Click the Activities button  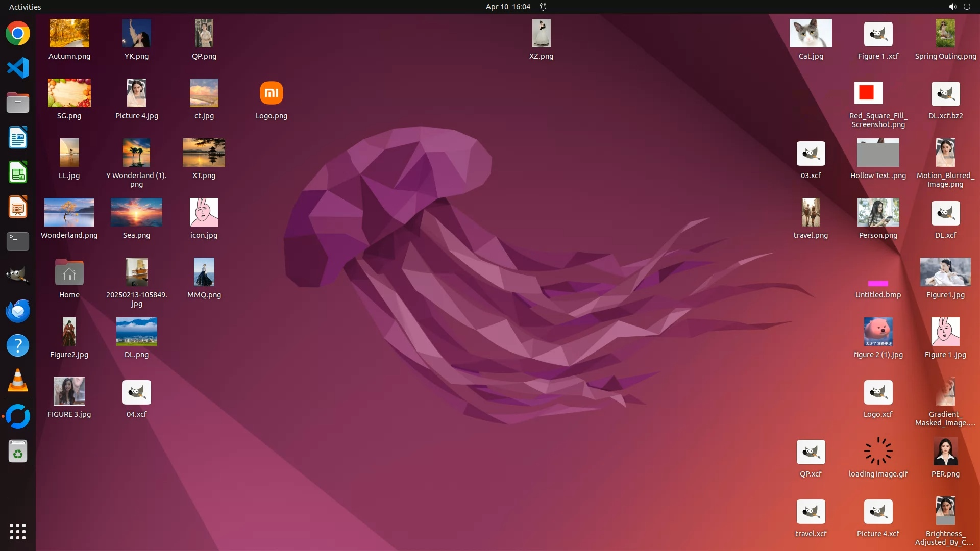[25, 7]
